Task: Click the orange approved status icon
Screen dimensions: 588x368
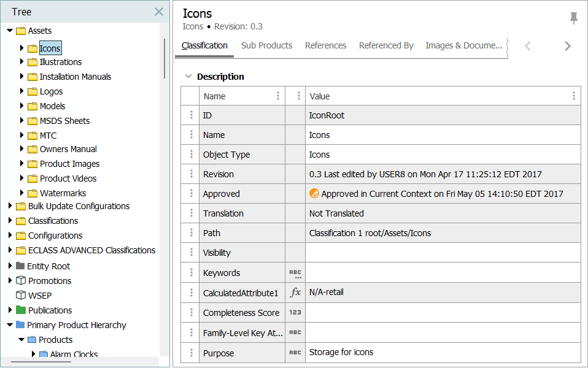Action: tap(314, 194)
